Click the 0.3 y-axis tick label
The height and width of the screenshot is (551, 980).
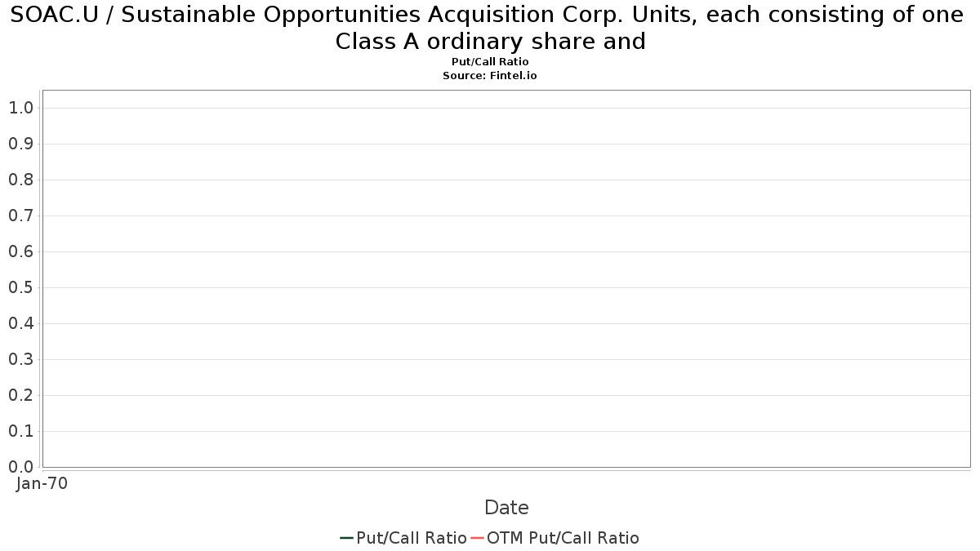click(20, 359)
